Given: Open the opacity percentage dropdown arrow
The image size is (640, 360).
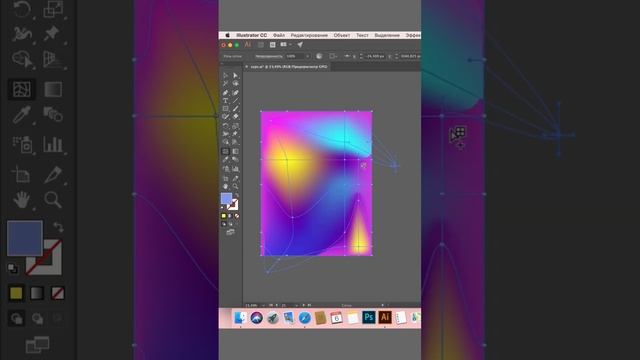Looking at the screenshot, I should point(308,56).
